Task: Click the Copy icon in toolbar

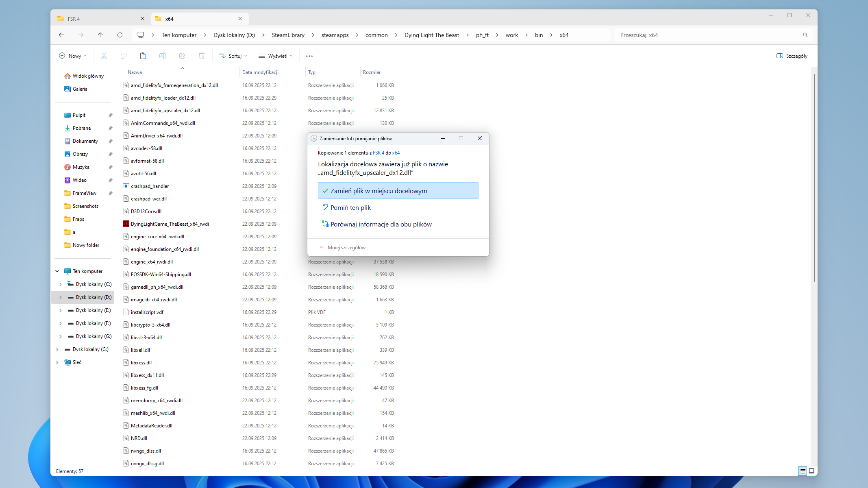Action: (124, 56)
